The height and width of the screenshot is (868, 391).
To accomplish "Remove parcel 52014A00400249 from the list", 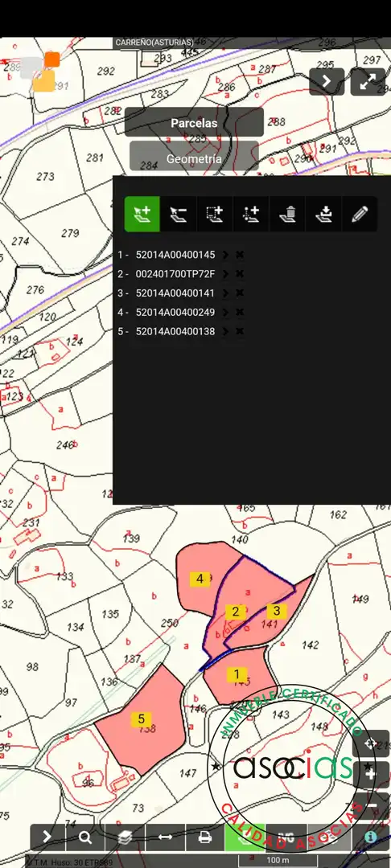I will tap(240, 312).
